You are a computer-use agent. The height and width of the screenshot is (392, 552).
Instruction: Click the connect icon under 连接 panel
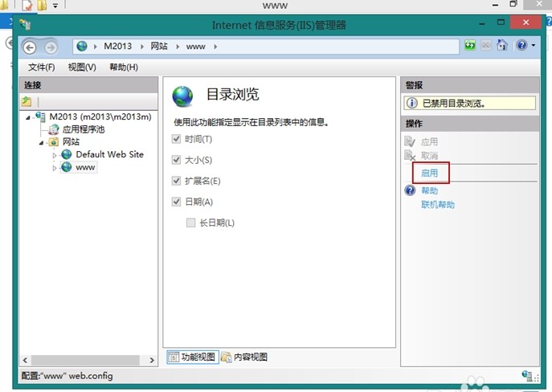[27, 102]
